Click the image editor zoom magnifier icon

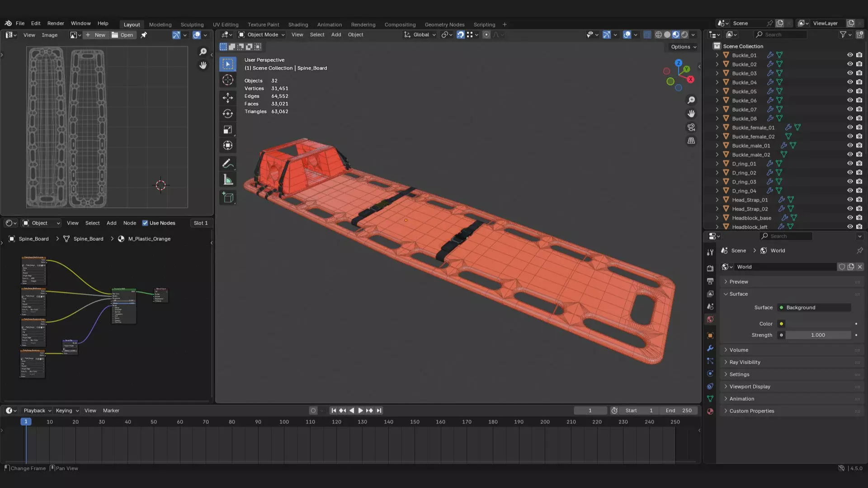pyautogui.click(x=203, y=52)
